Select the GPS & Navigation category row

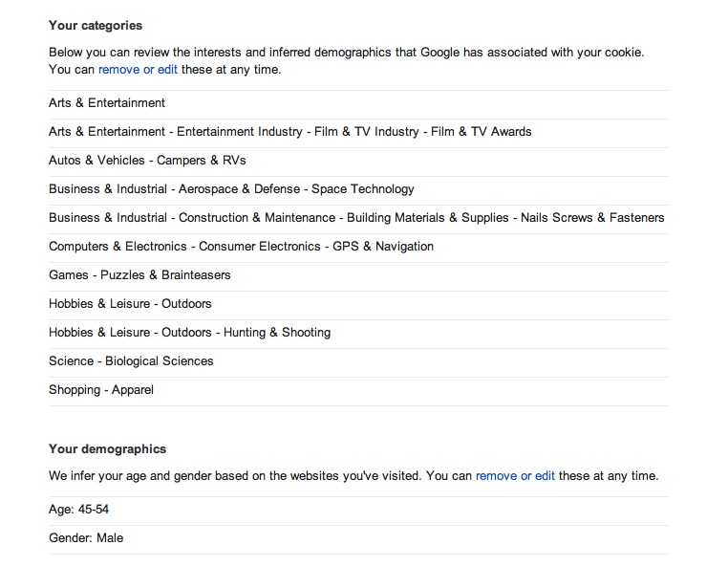coord(359,249)
